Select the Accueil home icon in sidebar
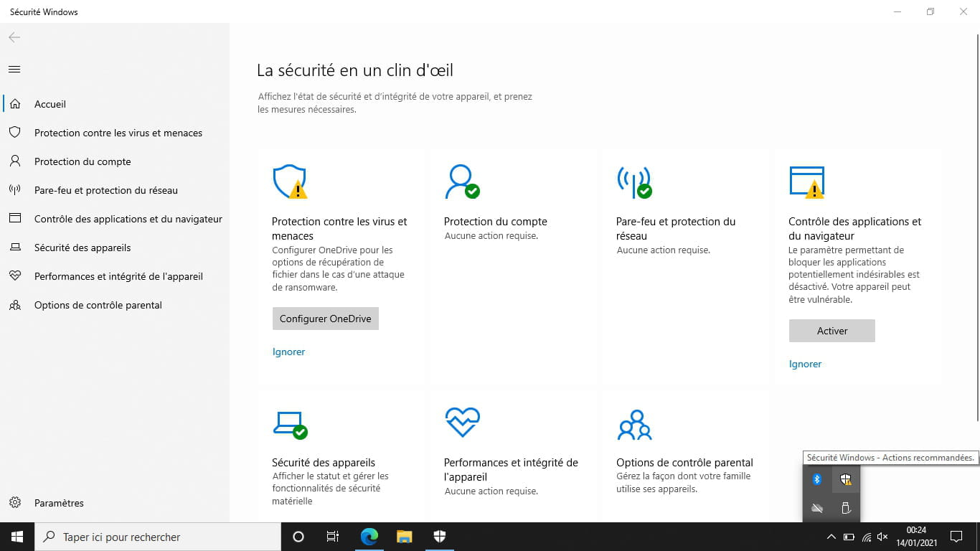 tap(14, 104)
